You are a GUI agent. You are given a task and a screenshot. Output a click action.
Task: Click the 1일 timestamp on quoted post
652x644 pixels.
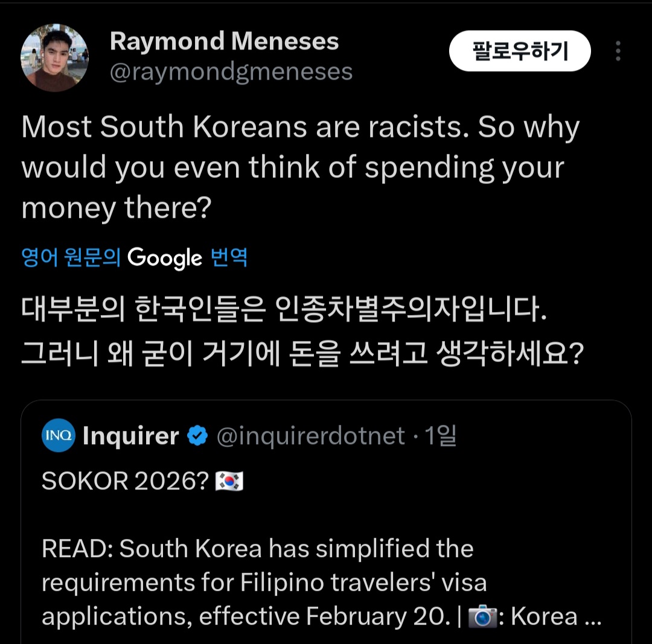click(x=440, y=436)
